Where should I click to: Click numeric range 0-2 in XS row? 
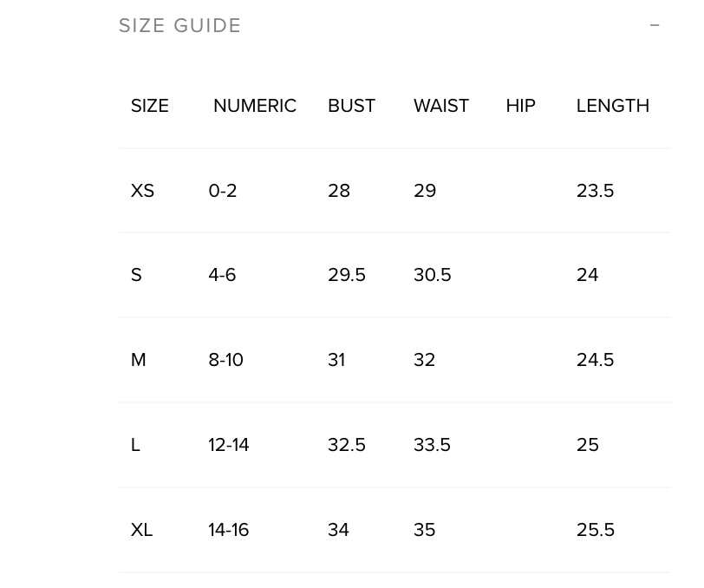point(223,191)
